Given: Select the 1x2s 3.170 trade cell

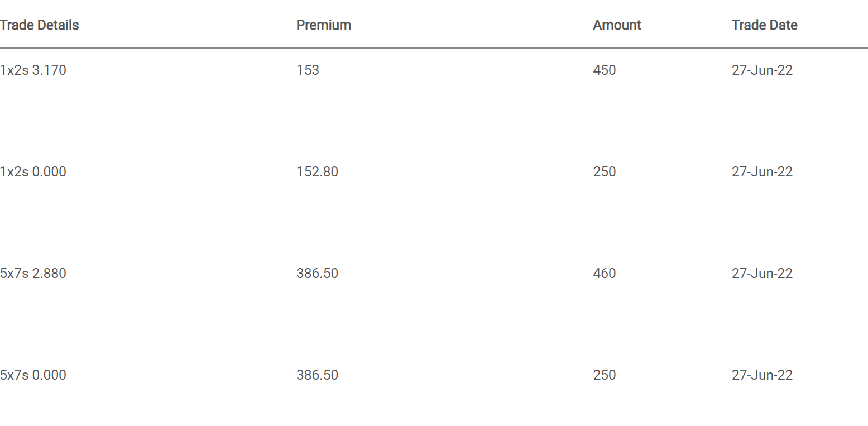Looking at the screenshot, I should pyautogui.click(x=33, y=70).
